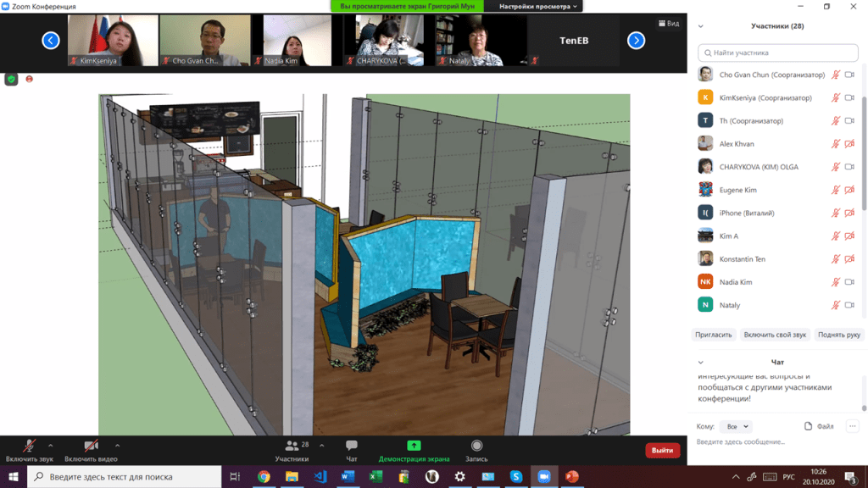Screen dimensions: 868x488
Task: Unmute microphone with Включить звук
Action: [29, 450]
